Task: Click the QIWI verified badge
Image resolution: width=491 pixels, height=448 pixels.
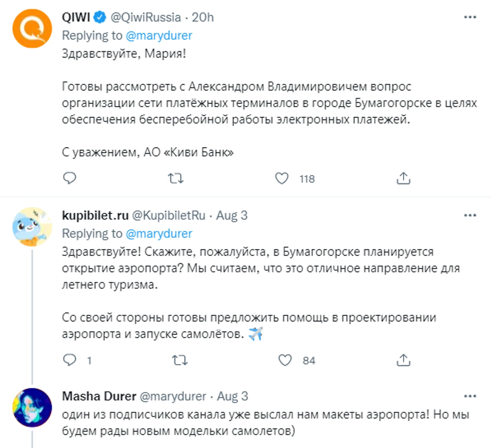Action: coord(100,17)
